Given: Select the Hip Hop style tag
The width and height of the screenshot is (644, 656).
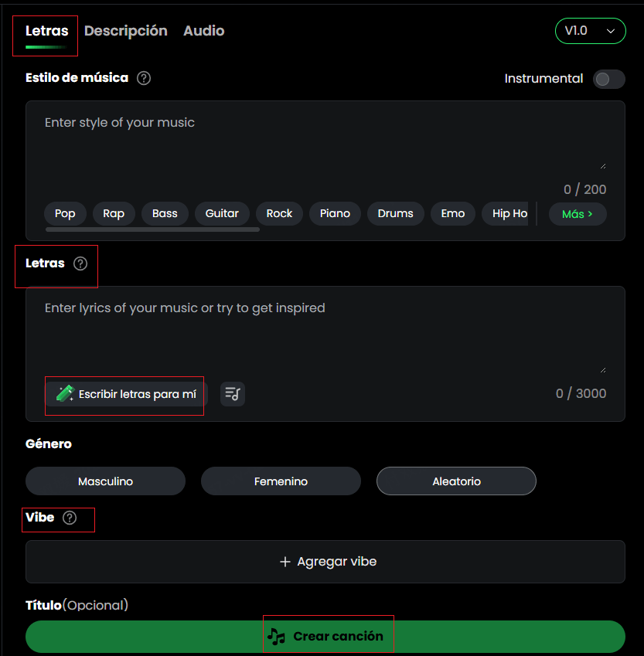Looking at the screenshot, I should pyautogui.click(x=508, y=214).
